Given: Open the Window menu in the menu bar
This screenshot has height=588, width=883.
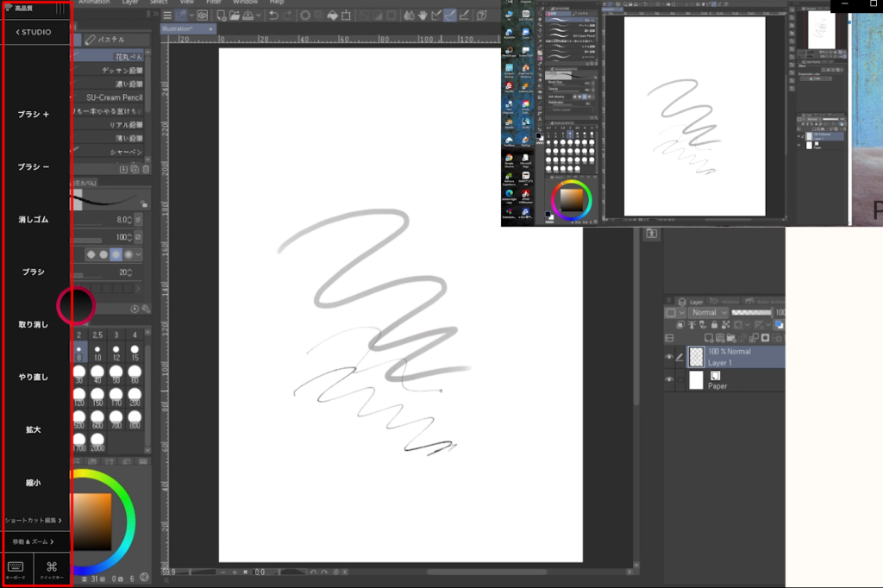Looking at the screenshot, I should (245, 3).
